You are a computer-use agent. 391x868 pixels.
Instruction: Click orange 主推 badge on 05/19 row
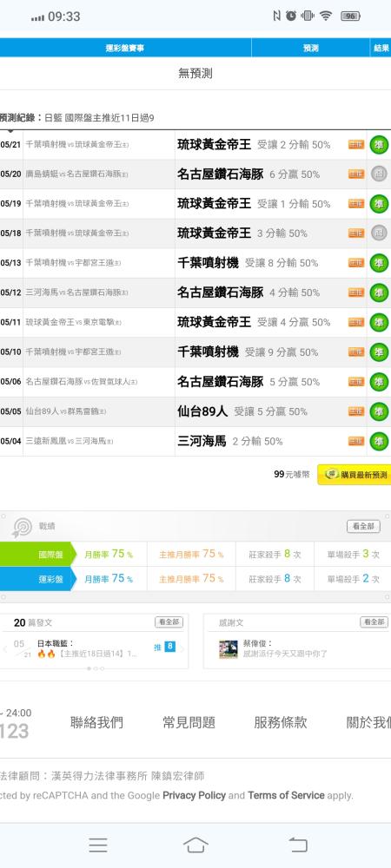click(356, 204)
